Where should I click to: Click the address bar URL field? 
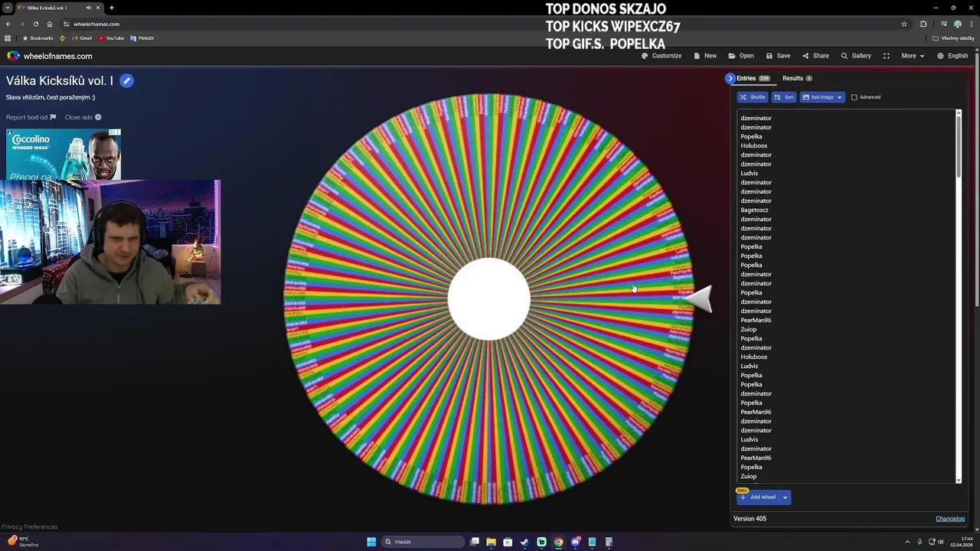pos(482,24)
